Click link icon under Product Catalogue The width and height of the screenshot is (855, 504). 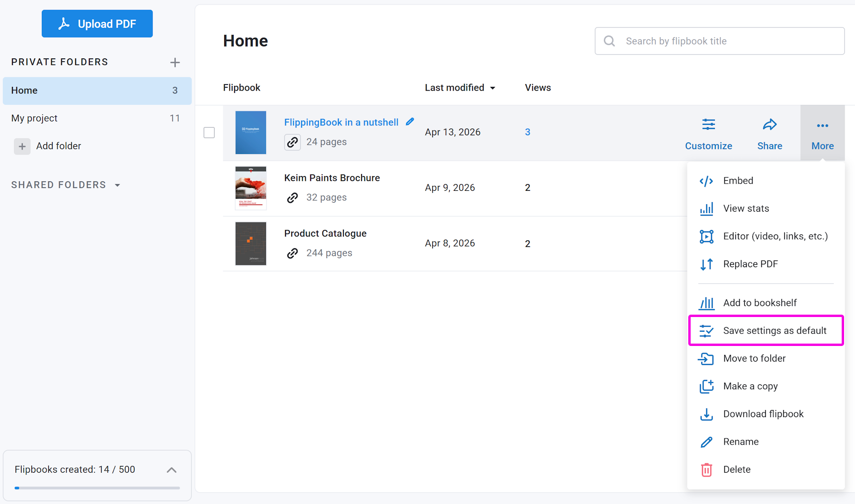pyautogui.click(x=293, y=253)
